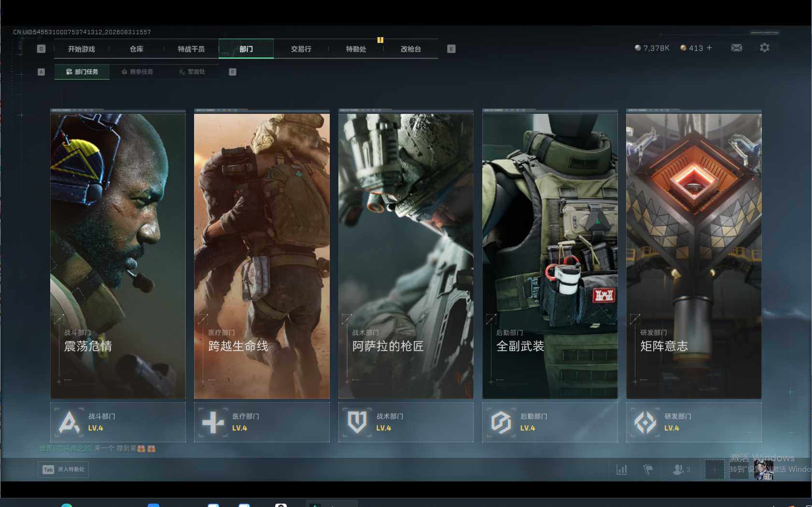The width and height of the screenshot is (812, 507).
Task: Select the 战斗部门 LV.4 panel
Action: coord(118,422)
